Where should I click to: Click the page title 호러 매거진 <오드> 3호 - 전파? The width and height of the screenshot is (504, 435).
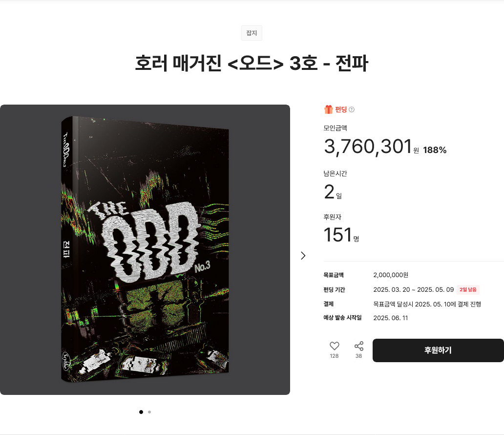pos(252,63)
